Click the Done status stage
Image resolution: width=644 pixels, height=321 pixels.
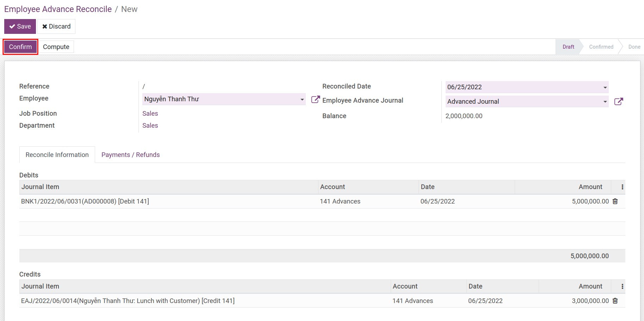click(x=634, y=47)
